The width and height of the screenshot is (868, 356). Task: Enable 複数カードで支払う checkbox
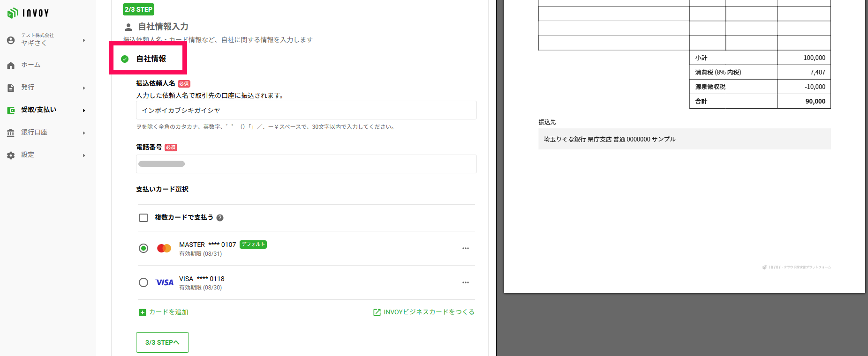143,218
